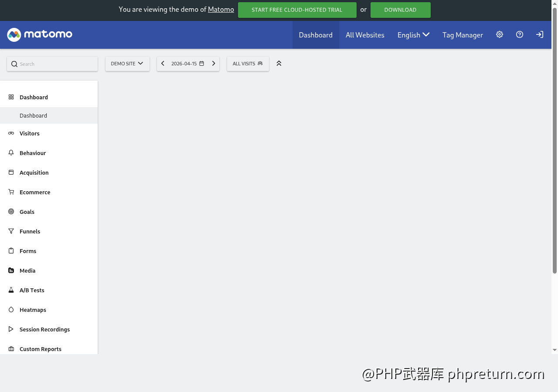Open the calendar icon in date picker
This screenshot has width=558, height=392.
pos(201,64)
